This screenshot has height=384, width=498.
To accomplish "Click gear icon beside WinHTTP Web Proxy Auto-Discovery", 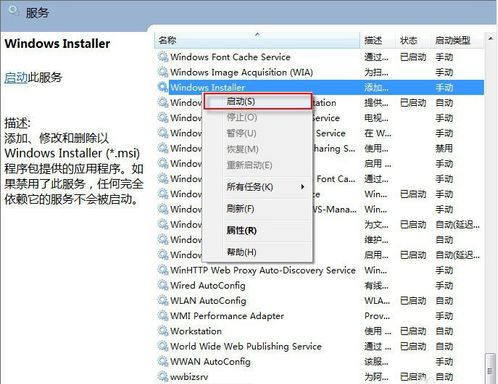I will point(163,270).
